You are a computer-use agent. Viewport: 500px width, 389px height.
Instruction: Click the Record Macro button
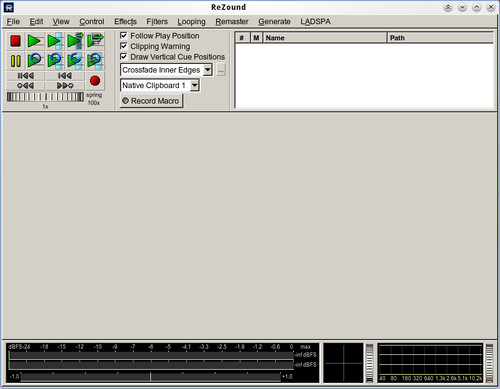click(151, 101)
